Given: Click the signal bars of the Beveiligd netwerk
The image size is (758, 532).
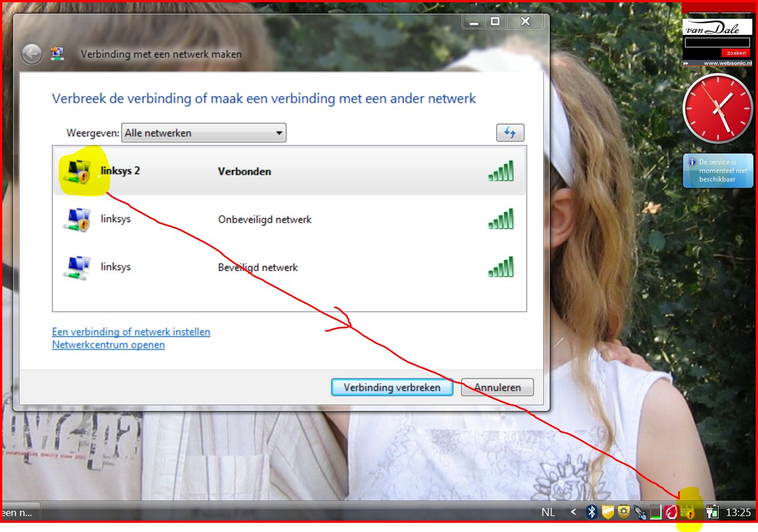Looking at the screenshot, I should (501, 267).
